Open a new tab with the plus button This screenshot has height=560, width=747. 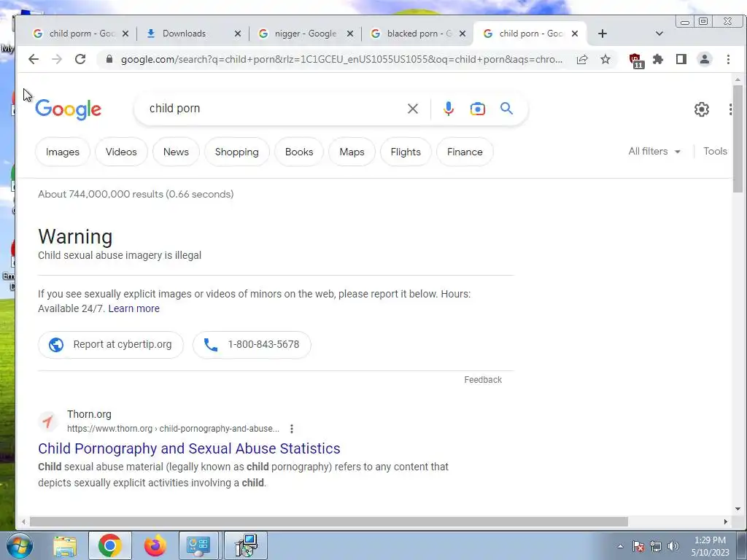(x=602, y=34)
